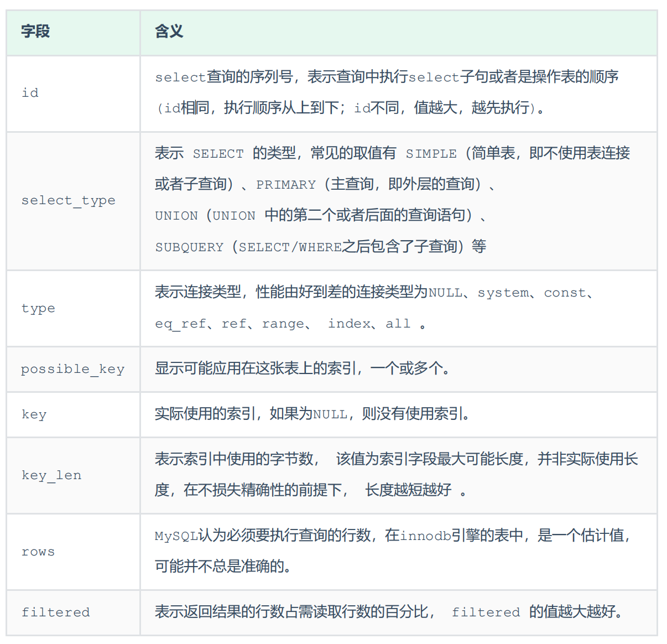
Task: Click the type field cell
Action: (x=73, y=308)
